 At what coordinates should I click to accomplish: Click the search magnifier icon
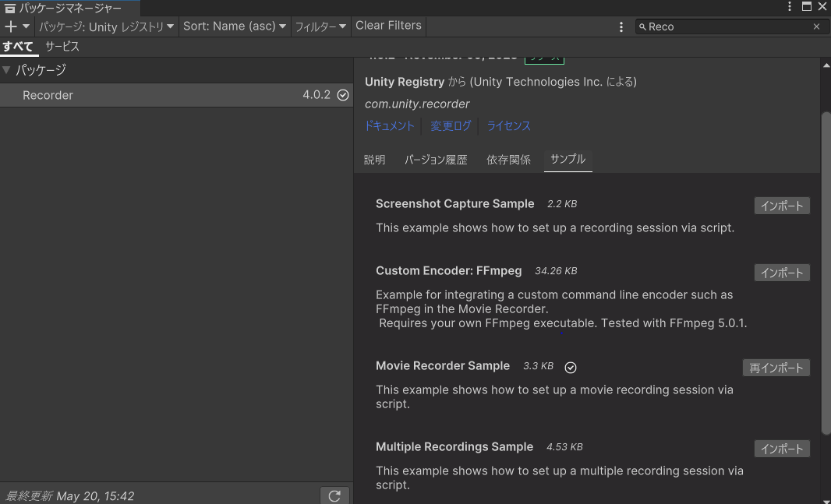click(x=642, y=26)
